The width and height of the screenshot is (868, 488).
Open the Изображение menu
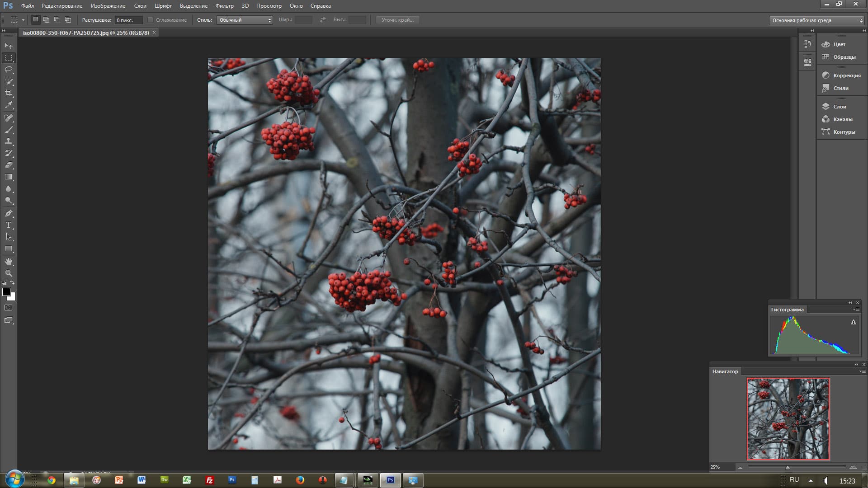108,6
